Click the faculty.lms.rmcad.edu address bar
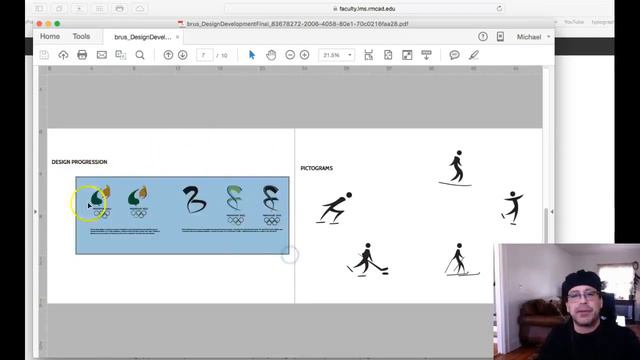The width and height of the screenshot is (640, 360). (x=364, y=9)
